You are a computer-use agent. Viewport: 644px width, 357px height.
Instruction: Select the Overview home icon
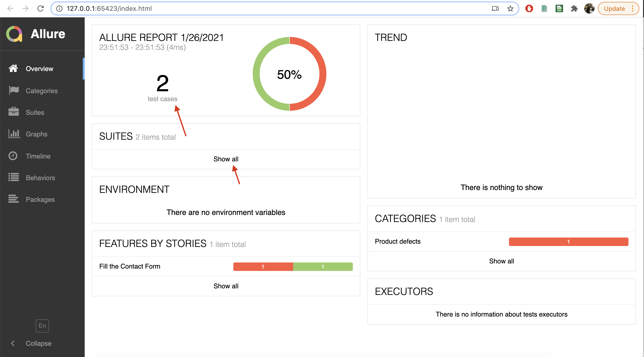point(13,68)
